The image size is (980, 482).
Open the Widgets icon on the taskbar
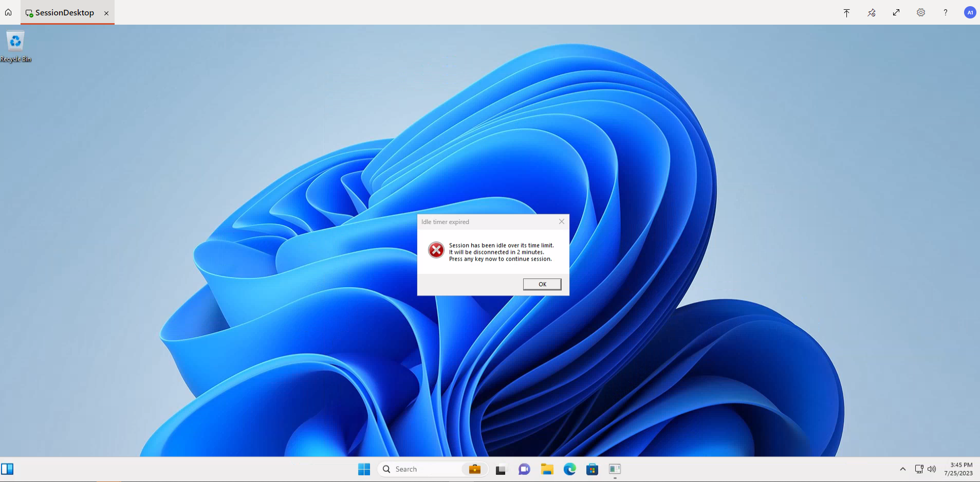coord(7,469)
